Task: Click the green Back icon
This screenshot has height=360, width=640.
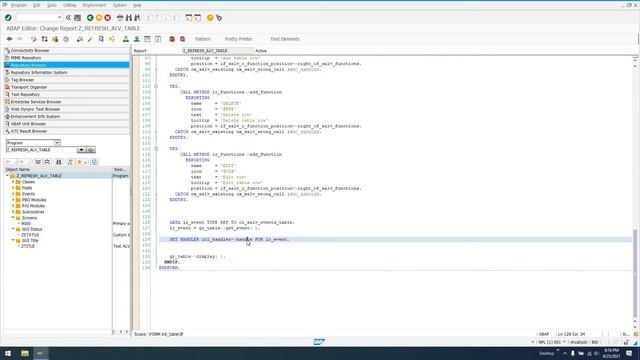Action: (x=90, y=18)
